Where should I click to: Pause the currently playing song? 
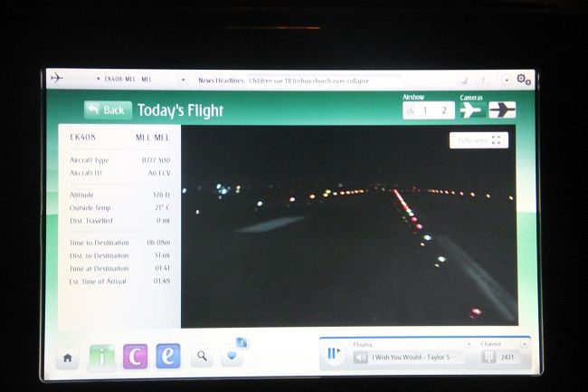tap(333, 354)
